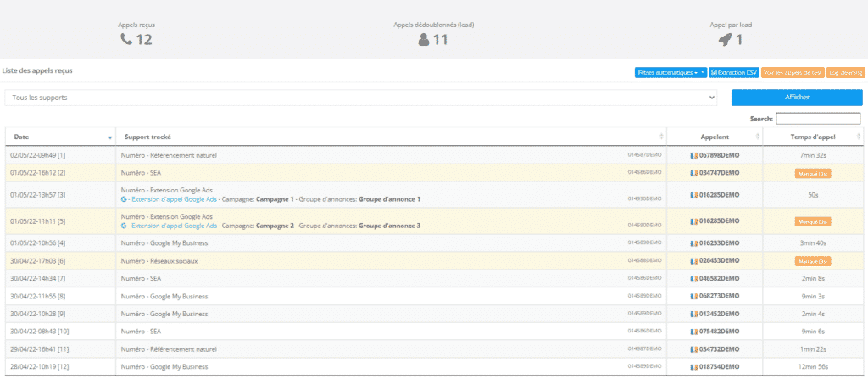Viewport: 868px width, 379px height.
Task: Click the Support tracké column header
Action: tap(391, 137)
